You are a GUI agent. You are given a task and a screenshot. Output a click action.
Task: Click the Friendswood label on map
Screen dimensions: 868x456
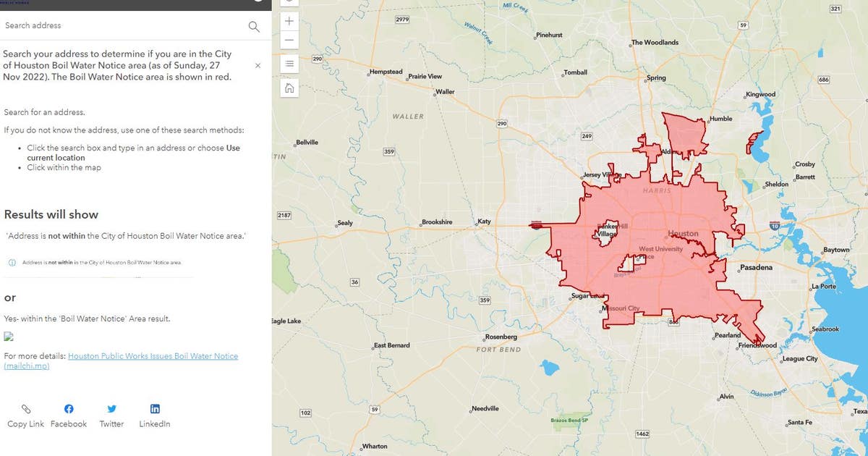tap(757, 345)
